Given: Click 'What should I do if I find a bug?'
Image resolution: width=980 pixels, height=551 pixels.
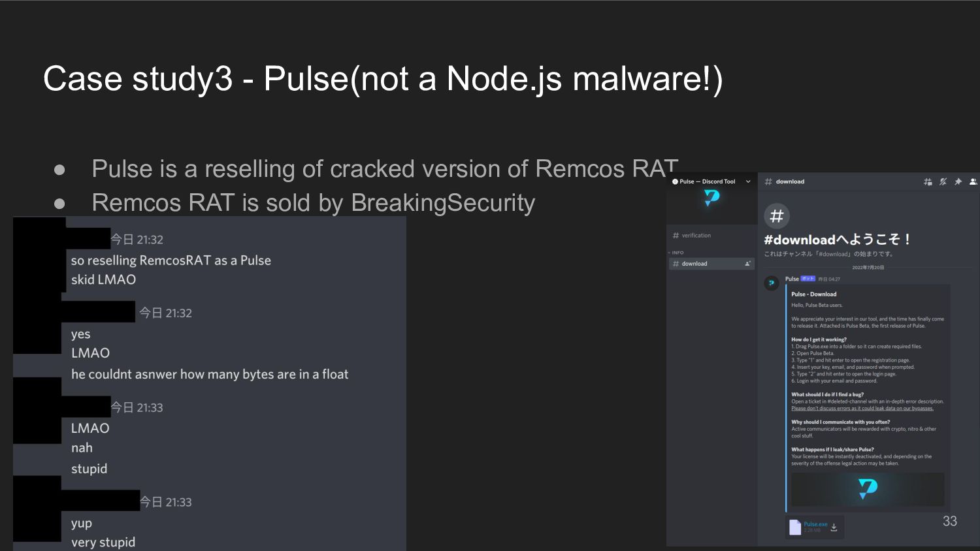Looking at the screenshot, I should pyautogui.click(x=827, y=394).
